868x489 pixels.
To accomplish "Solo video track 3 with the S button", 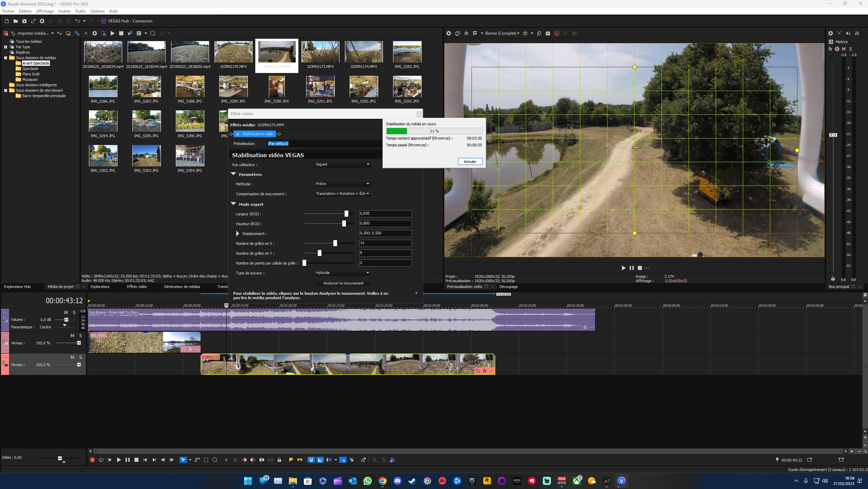I will pyautogui.click(x=81, y=358).
